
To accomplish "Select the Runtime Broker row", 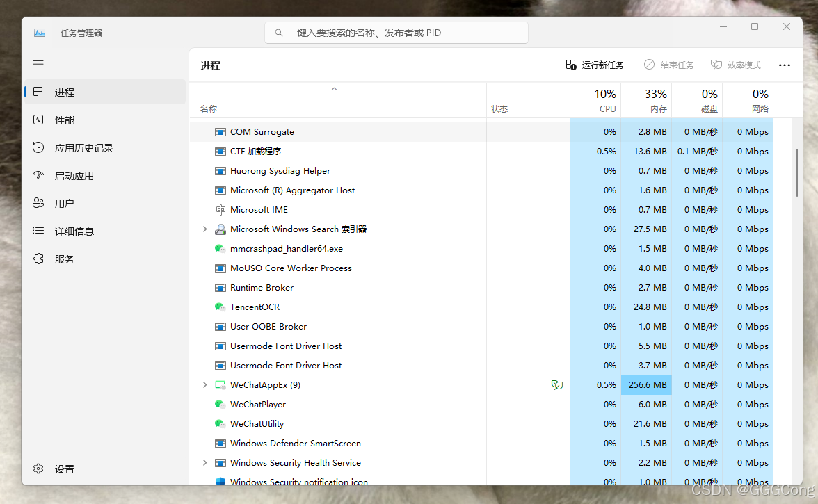I will (x=481, y=288).
